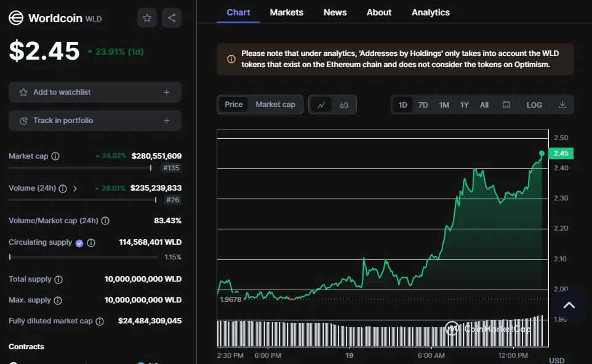Select the Price chart toggle

pos(234,105)
